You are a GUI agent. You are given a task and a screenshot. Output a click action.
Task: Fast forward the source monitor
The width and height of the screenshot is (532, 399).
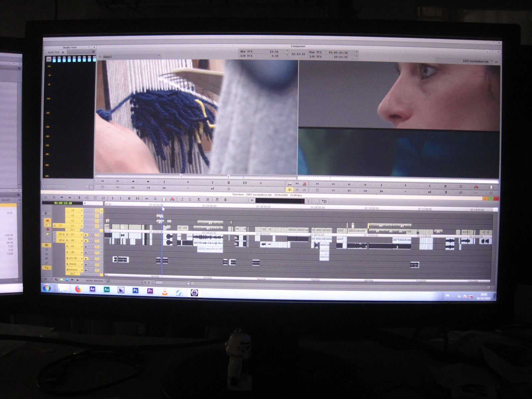[118, 181]
